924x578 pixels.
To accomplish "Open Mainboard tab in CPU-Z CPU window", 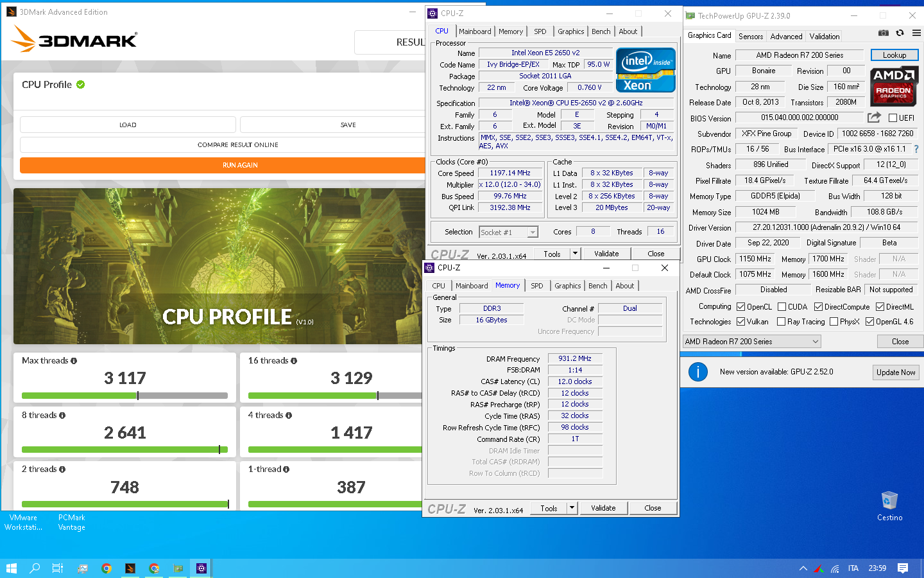I will tap(475, 31).
